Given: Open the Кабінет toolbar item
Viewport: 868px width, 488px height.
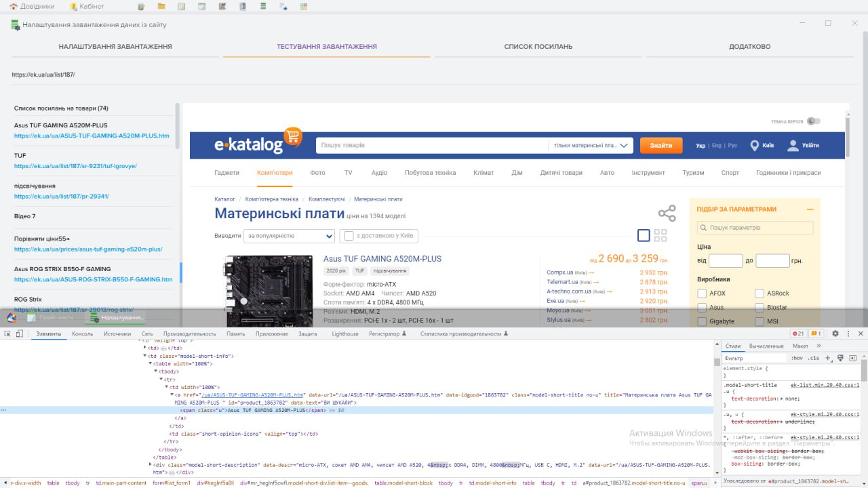Looking at the screenshot, I should pyautogui.click(x=87, y=6).
